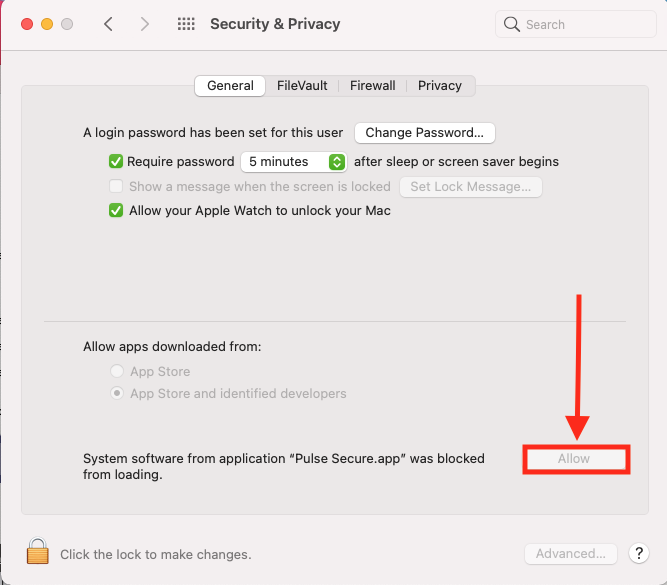This screenshot has height=585, width=667.
Task: Switch to the Firewall tab
Action: coord(372,86)
